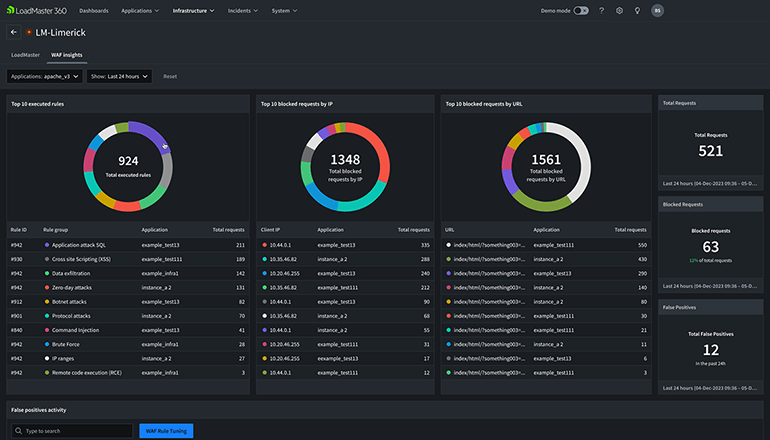This screenshot has width=770, height=440.
Task: Open the help question mark icon
Action: pos(601,10)
